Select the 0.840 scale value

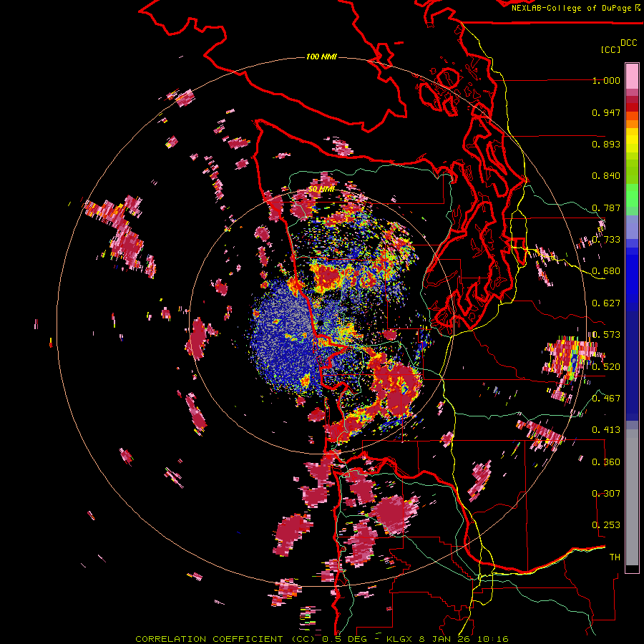point(606,176)
